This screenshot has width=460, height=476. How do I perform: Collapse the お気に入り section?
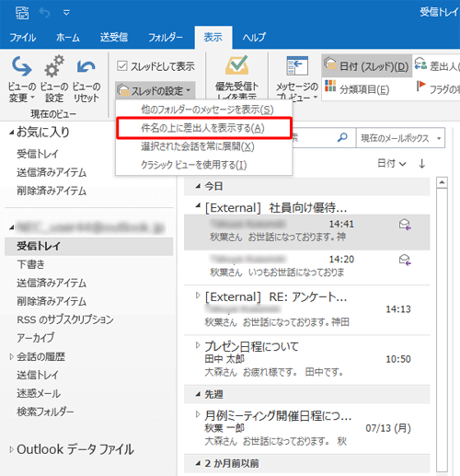12,133
